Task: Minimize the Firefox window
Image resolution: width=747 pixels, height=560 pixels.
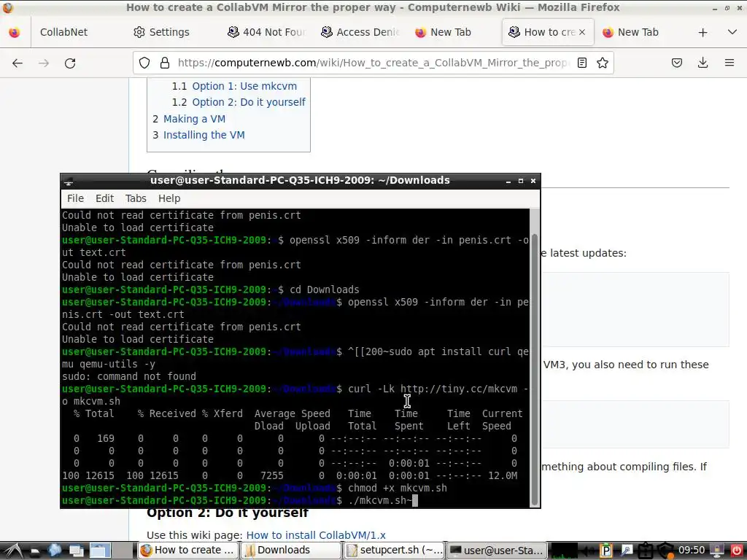Action: coord(715,8)
